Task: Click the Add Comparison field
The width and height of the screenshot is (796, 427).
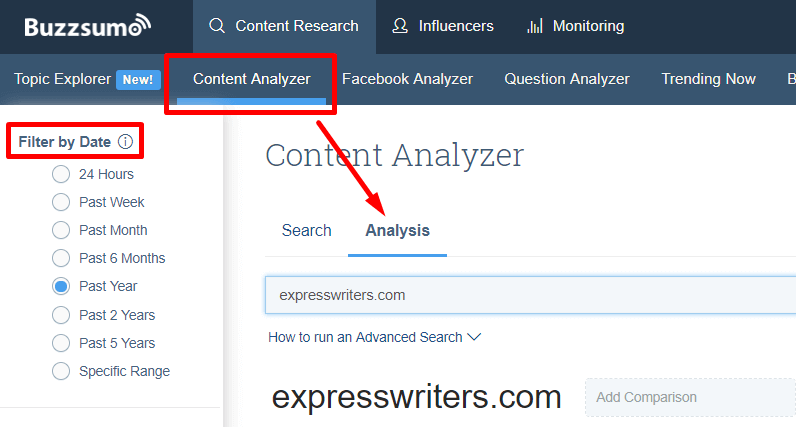Action: coord(688,397)
